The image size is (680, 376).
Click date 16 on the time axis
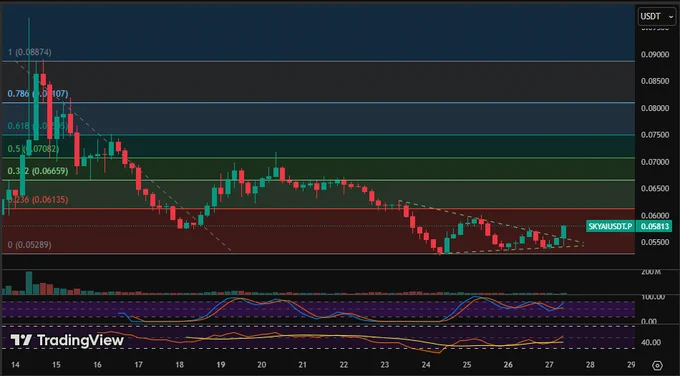[98, 365]
